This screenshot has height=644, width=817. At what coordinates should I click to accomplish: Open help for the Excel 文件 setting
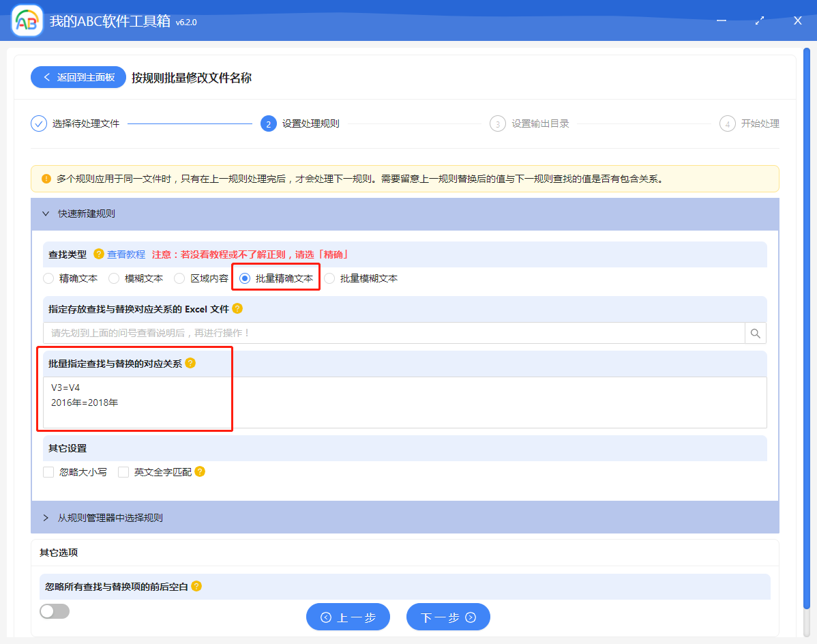236,308
